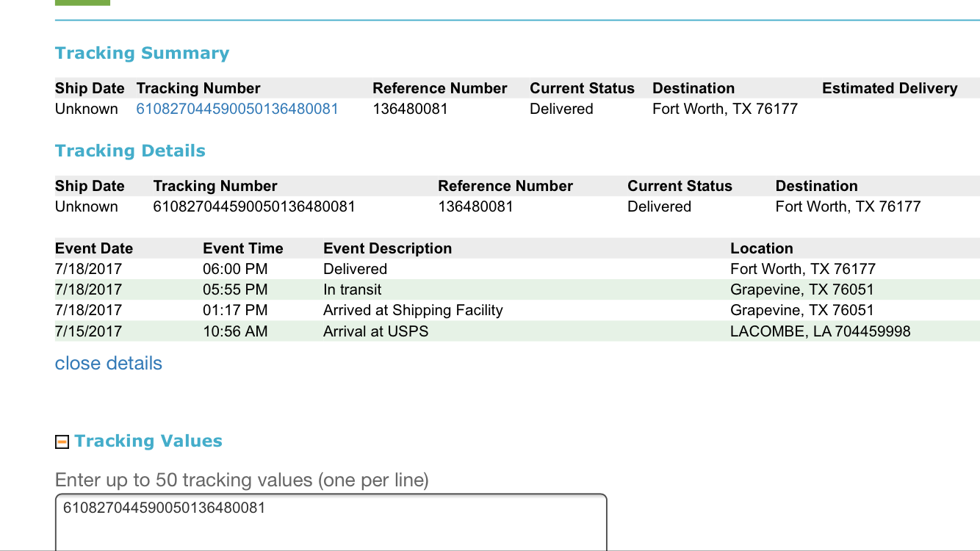The image size is (980, 551).
Task: Click the Event Time column header
Action: (242, 248)
